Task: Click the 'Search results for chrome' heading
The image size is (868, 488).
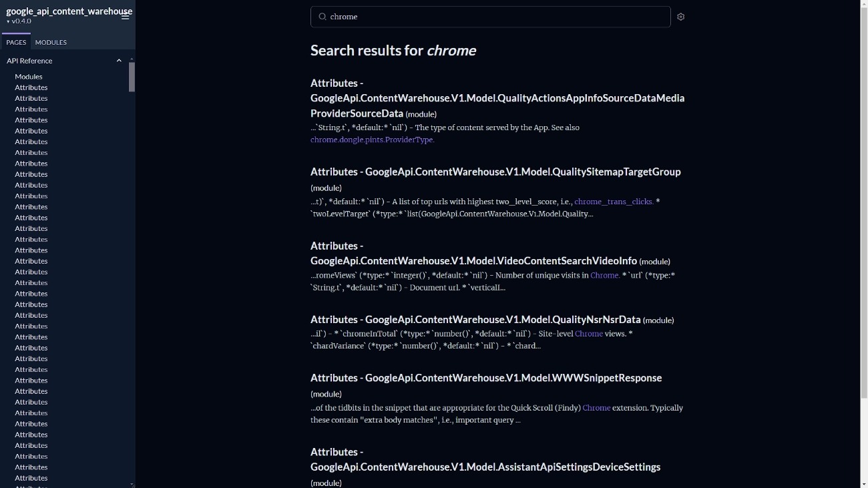Action: (393, 51)
